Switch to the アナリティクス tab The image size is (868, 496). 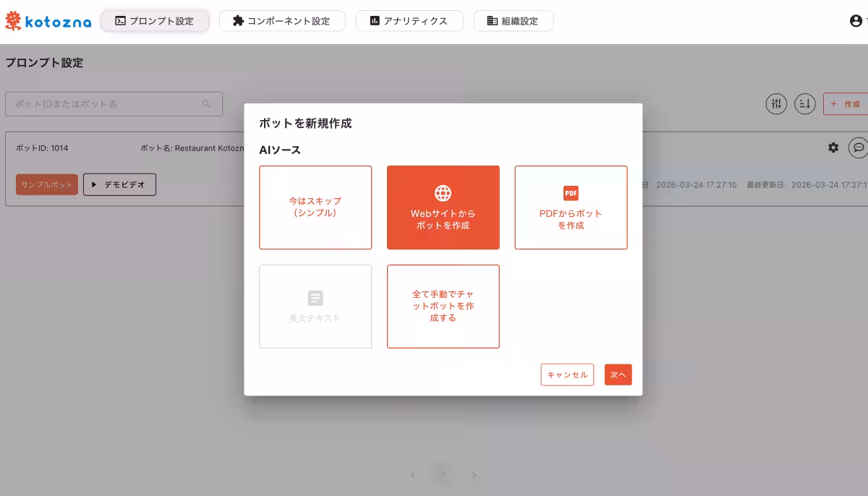click(409, 21)
